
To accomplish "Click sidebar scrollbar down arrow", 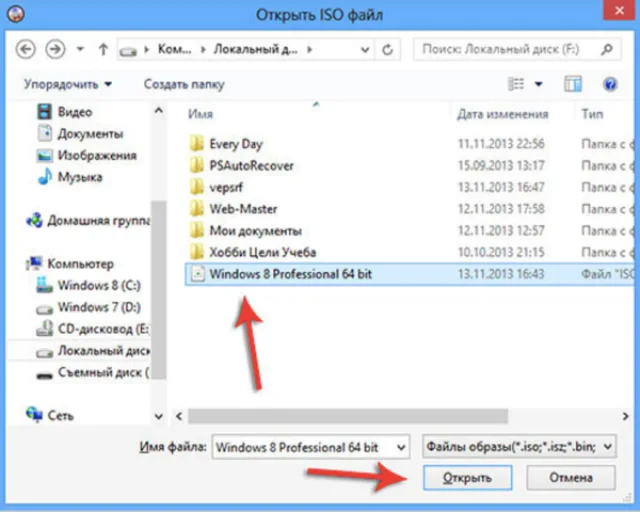I will click(x=159, y=416).
